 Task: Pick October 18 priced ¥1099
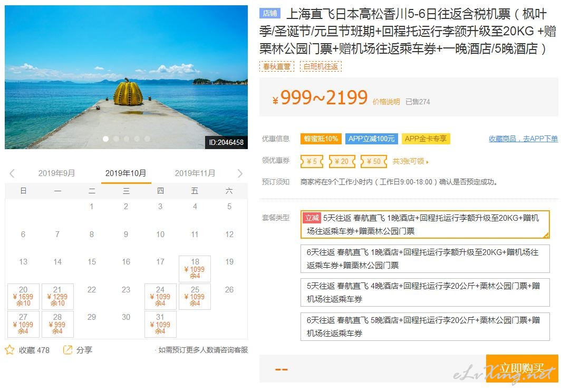[x=195, y=269]
